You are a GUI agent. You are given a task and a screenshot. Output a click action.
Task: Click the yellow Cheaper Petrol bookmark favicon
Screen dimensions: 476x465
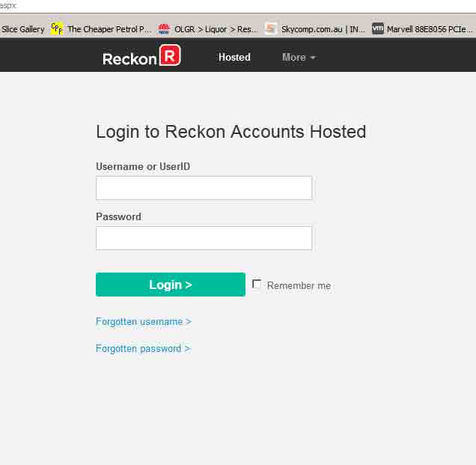pyautogui.click(x=57, y=29)
